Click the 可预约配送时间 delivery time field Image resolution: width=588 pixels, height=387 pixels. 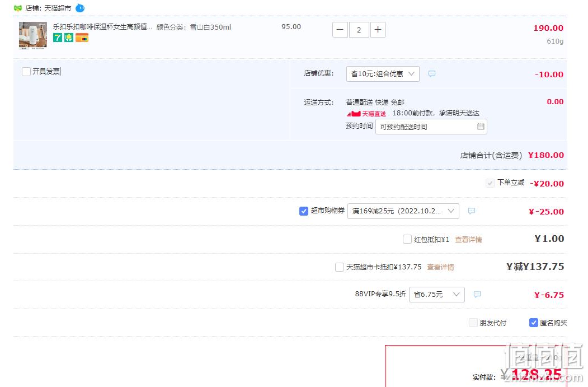[431, 127]
